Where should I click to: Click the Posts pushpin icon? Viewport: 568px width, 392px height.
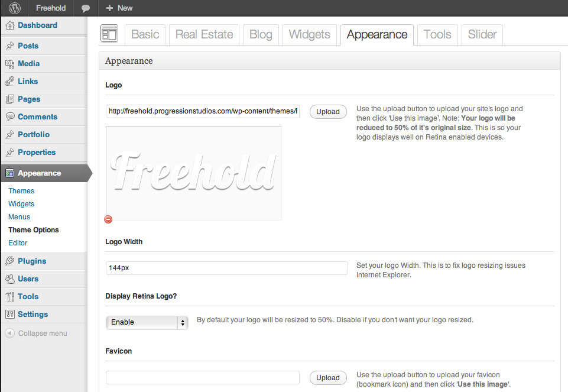pos(10,46)
